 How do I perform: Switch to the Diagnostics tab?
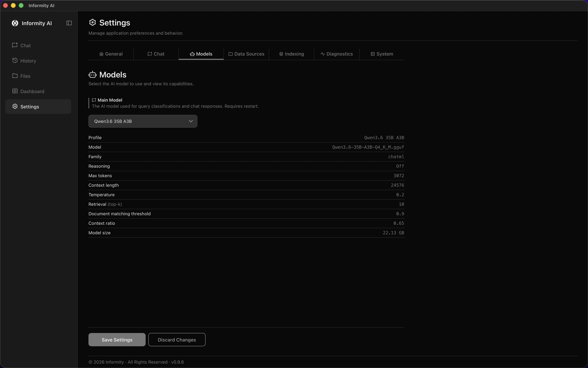coord(337,54)
